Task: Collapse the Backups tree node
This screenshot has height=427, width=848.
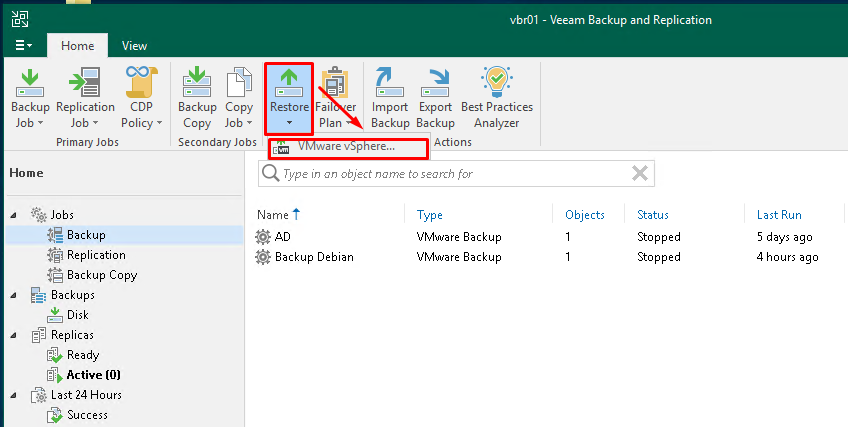Action: tap(14, 296)
